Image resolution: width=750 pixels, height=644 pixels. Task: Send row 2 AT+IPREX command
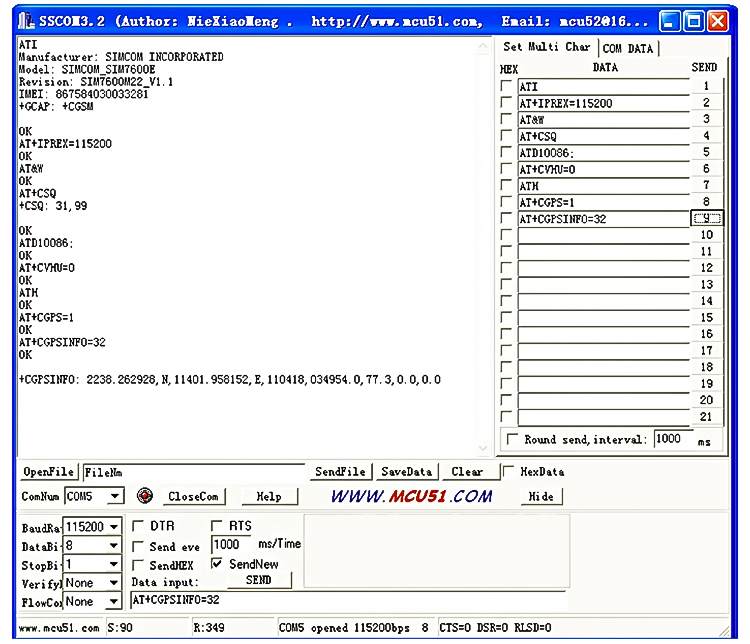point(706,102)
